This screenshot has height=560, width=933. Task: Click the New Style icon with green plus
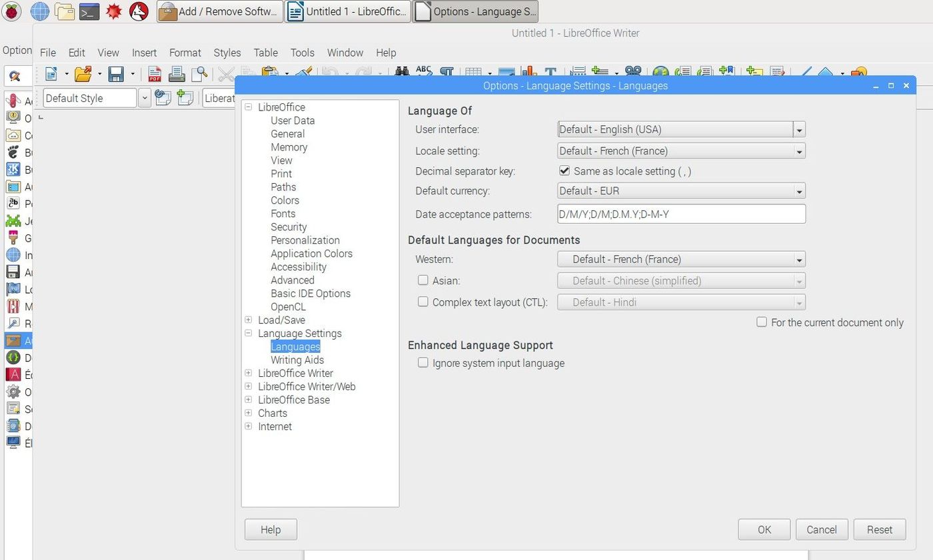[x=185, y=98]
